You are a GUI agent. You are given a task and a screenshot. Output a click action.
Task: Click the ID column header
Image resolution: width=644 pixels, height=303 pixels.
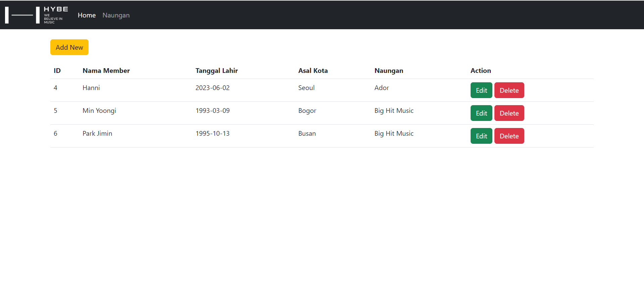click(x=57, y=71)
